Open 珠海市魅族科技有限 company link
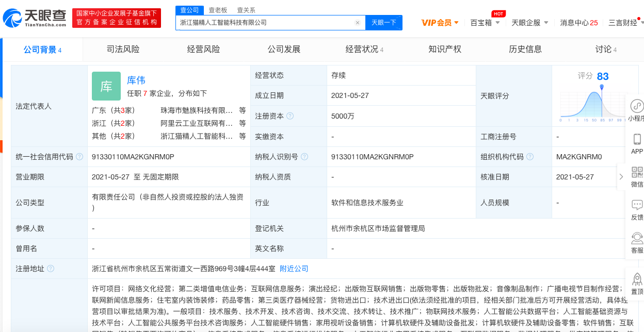This screenshot has width=644, height=332. (197, 110)
